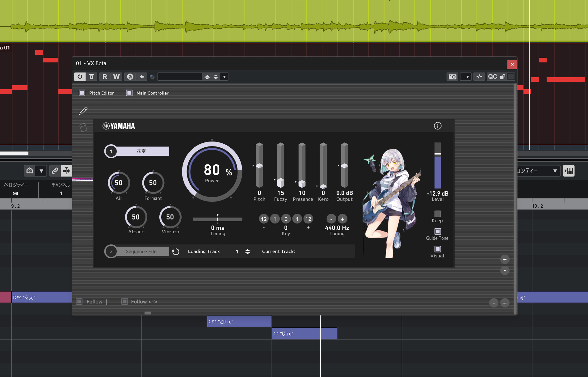The image size is (588, 377).
Task: Toggle the Guide Tone checkbox
Action: (x=438, y=231)
